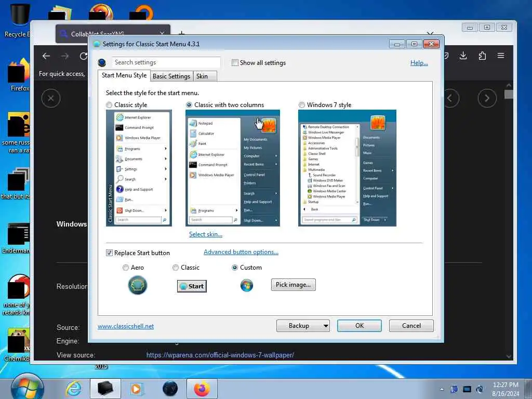
Task: Select the Classic Start button image
Action: [192, 286]
